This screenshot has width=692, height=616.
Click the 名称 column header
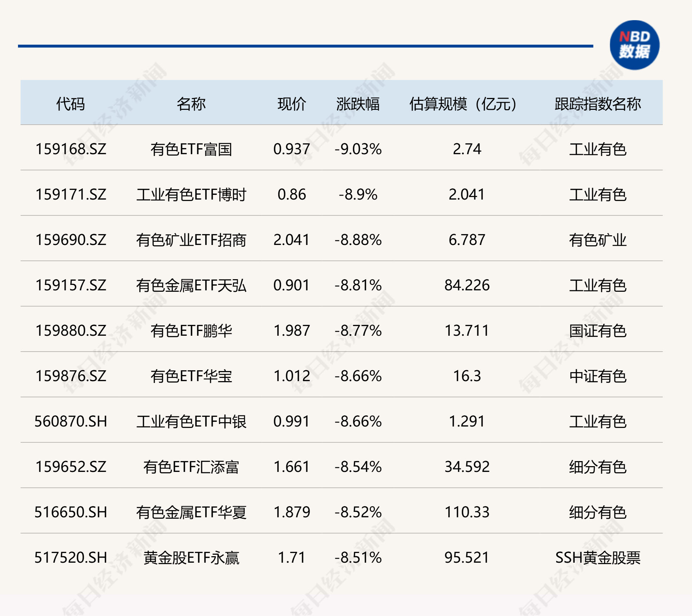[x=191, y=104]
